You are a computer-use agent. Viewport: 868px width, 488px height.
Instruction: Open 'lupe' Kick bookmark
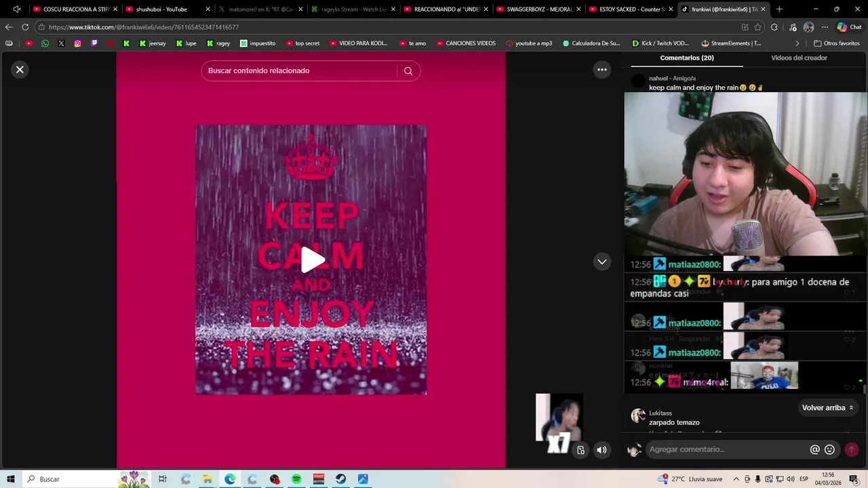coord(186,43)
